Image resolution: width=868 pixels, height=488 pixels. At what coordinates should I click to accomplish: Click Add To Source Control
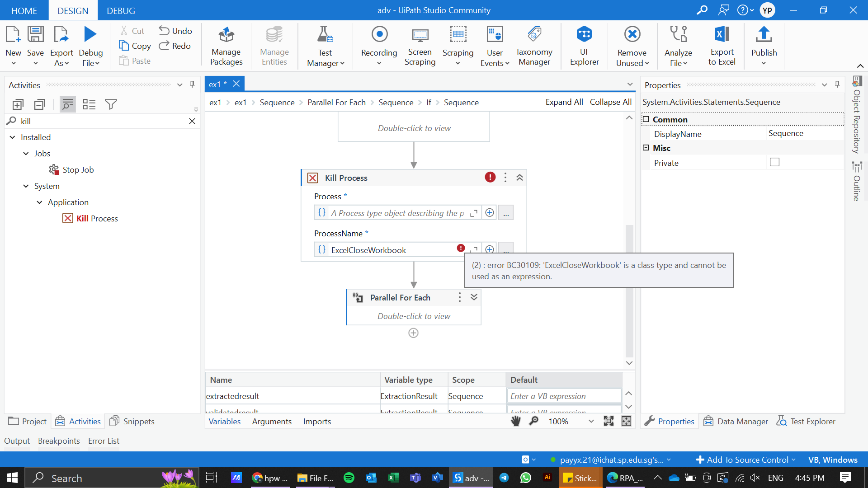745,460
